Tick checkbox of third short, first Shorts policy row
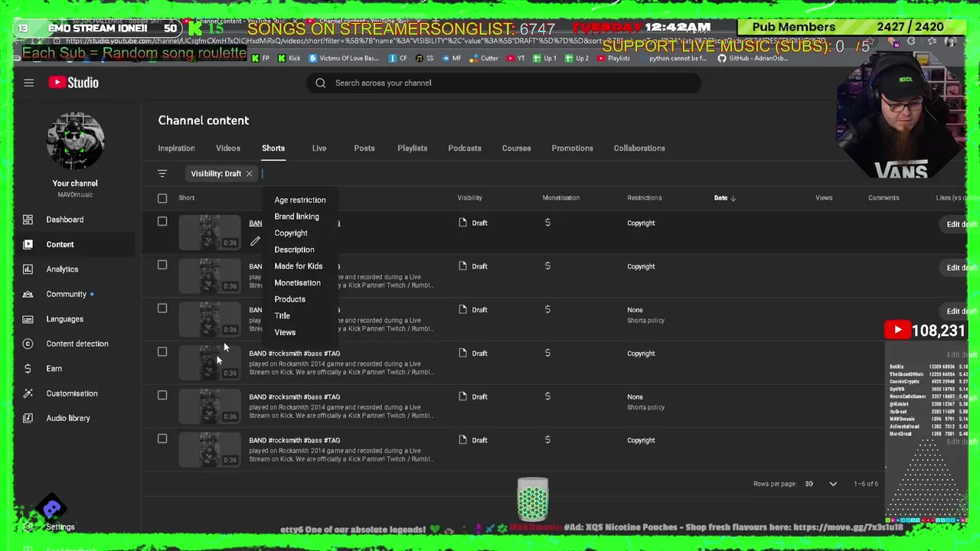Image resolution: width=980 pixels, height=551 pixels. point(162,308)
